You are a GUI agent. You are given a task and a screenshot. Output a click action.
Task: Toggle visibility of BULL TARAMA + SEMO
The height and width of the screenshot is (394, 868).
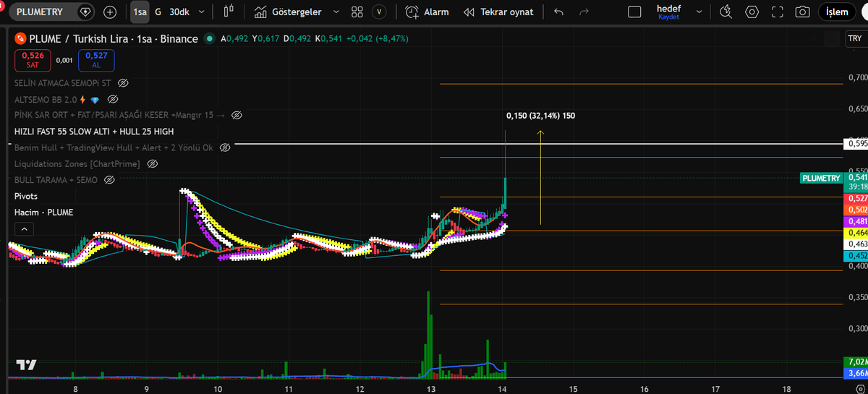point(110,179)
